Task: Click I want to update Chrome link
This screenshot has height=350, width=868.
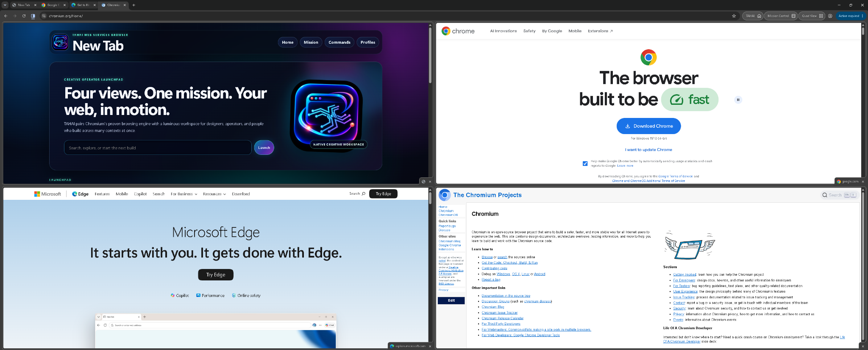Action: (648, 150)
